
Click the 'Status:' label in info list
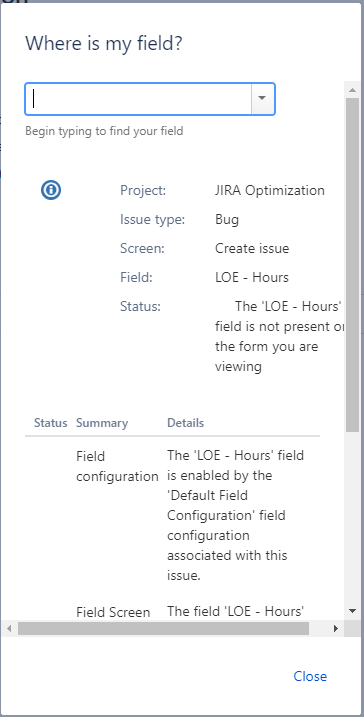pos(140,306)
